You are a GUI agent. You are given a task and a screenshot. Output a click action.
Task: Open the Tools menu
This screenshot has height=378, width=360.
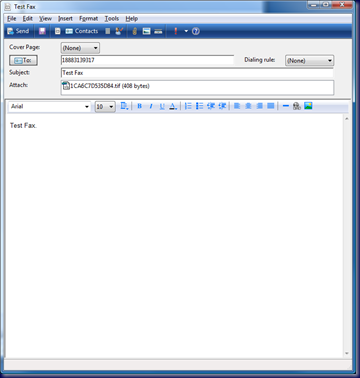click(x=112, y=19)
